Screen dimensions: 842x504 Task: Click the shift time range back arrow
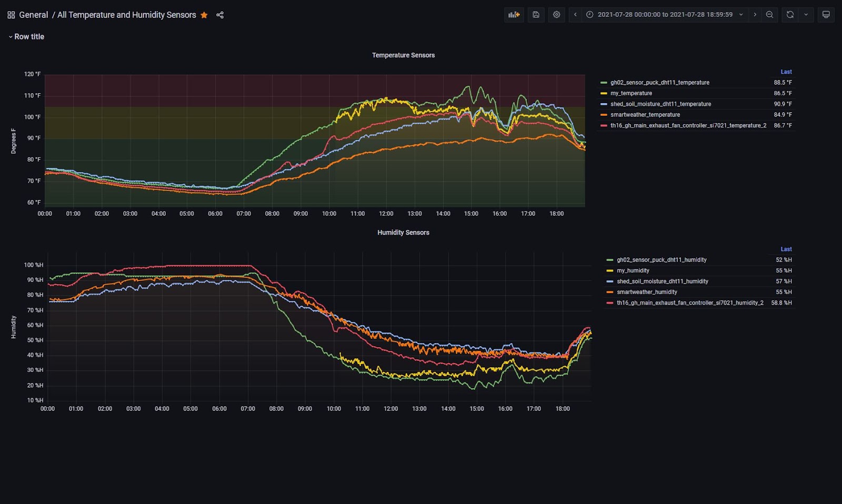(x=575, y=14)
